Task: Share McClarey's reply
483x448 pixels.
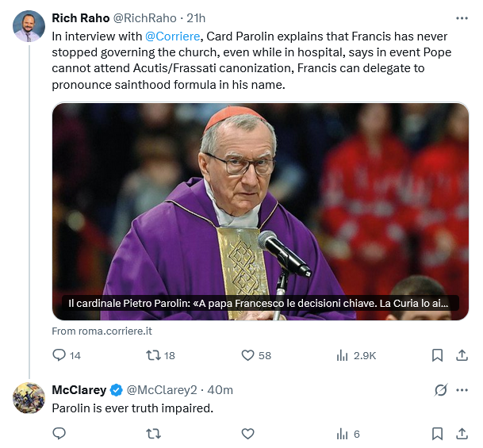Action: [462, 434]
